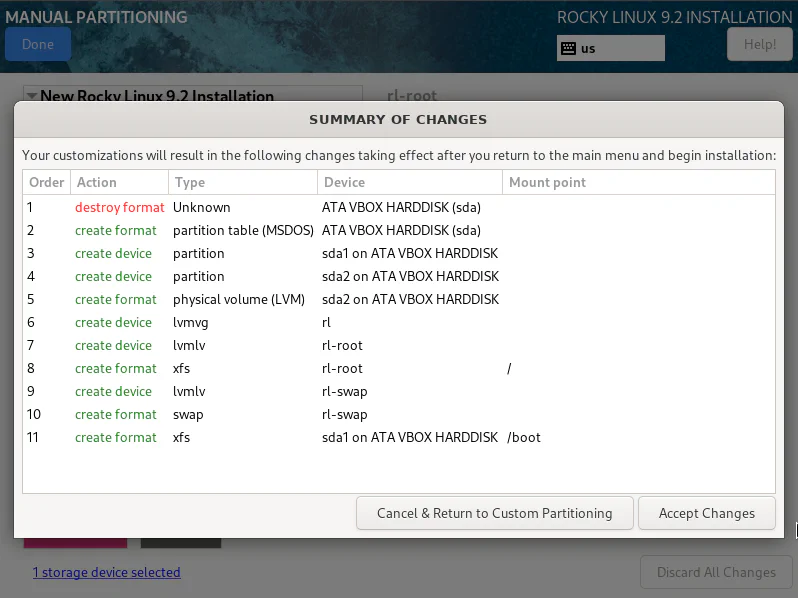Click the Accept Changes button
The width and height of the screenshot is (798, 598).
pyautogui.click(x=706, y=513)
